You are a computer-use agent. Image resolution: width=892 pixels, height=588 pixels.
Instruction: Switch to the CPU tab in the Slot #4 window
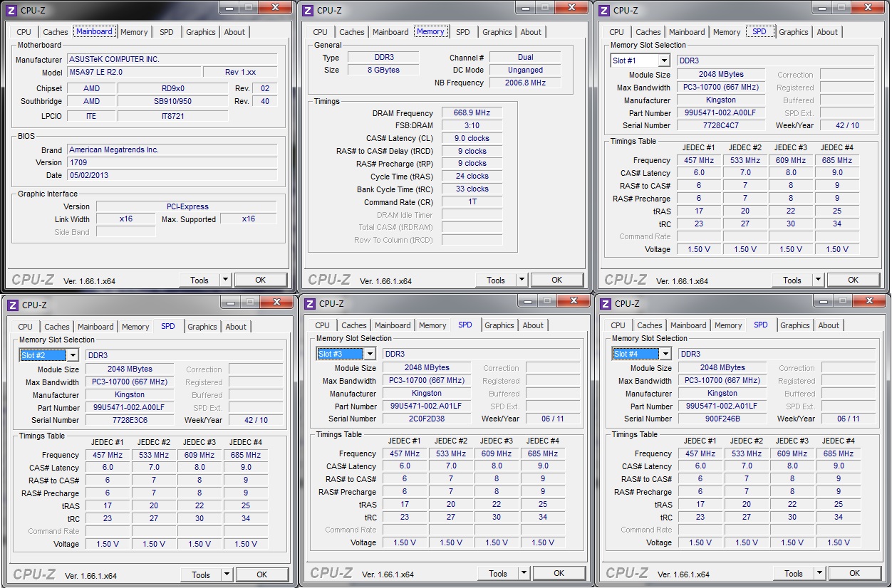618,325
